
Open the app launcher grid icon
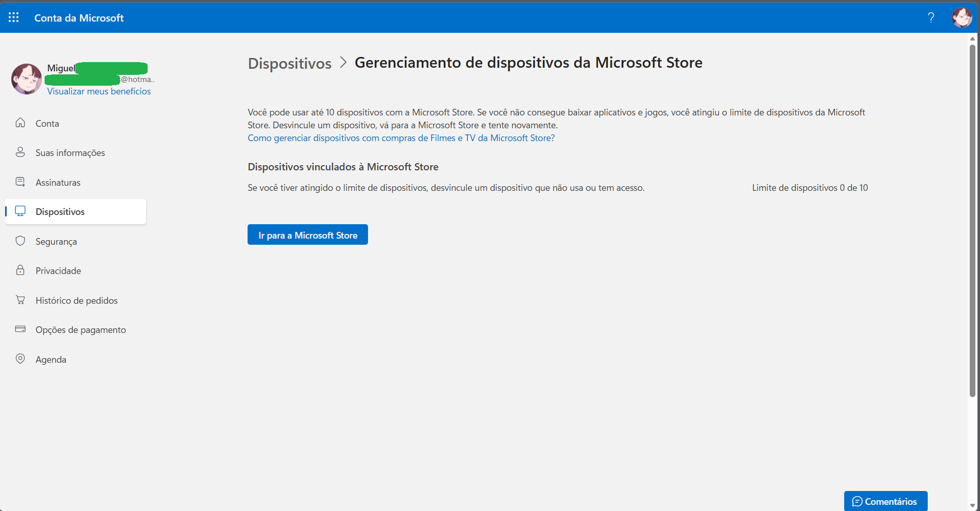[x=14, y=17]
